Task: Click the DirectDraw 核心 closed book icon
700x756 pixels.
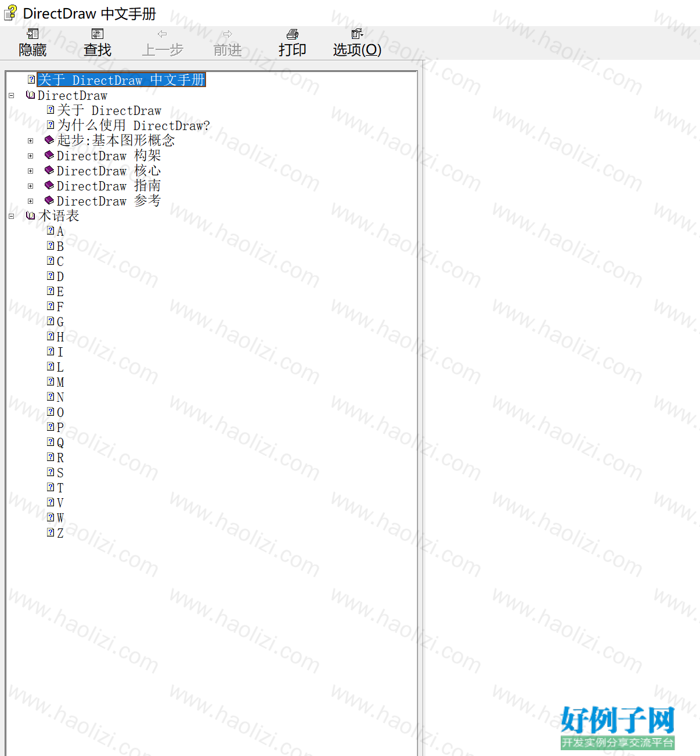Action: 49,170
